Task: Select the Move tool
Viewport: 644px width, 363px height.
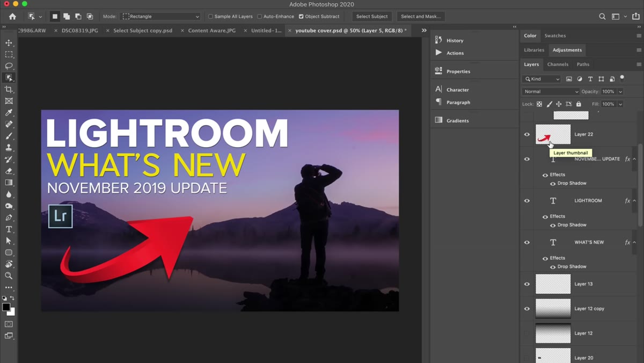Action: [x=9, y=42]
